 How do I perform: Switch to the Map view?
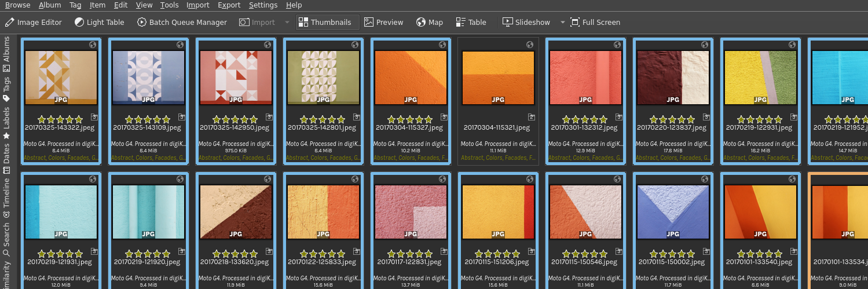[x=429, y=23]
